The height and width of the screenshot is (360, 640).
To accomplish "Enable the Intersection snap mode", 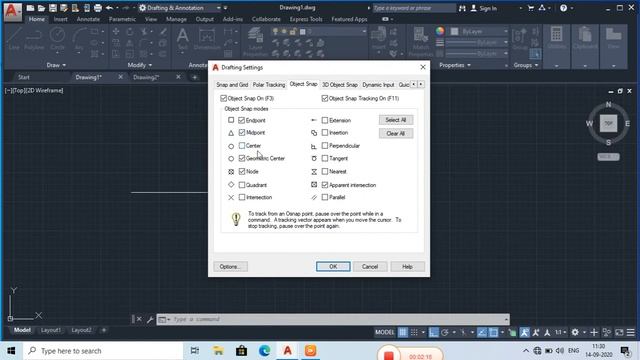I will [242, 198].
